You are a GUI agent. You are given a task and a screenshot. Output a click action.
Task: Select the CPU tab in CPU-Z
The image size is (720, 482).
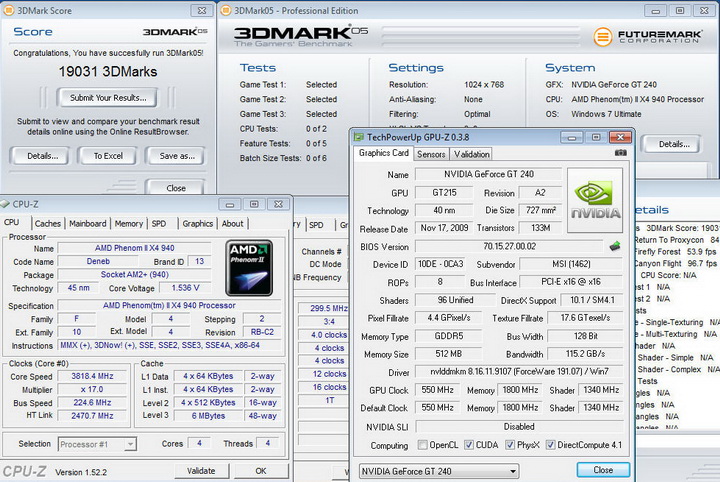pyautogui.click(x=11, y=222)
